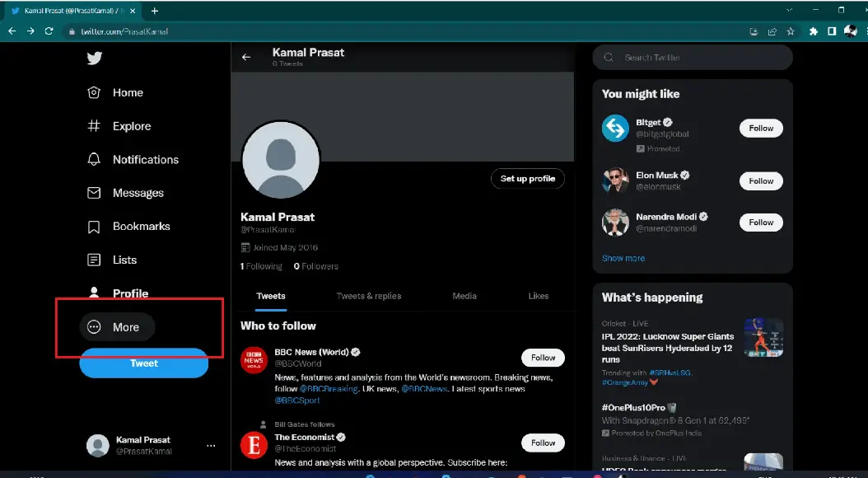The width and height of the screenshot is (868, 478).
Task: Open the Messages envelope icon
Action: (x=94, y=193)
